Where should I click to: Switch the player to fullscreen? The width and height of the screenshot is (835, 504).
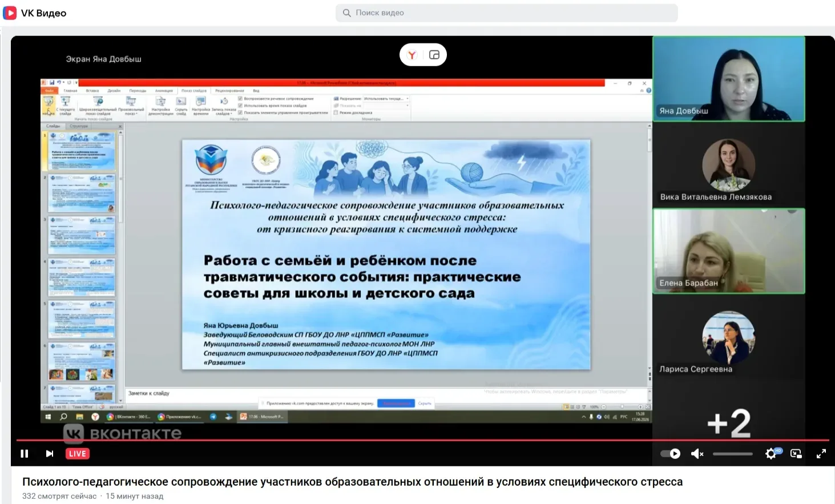(x=821, y=454)
